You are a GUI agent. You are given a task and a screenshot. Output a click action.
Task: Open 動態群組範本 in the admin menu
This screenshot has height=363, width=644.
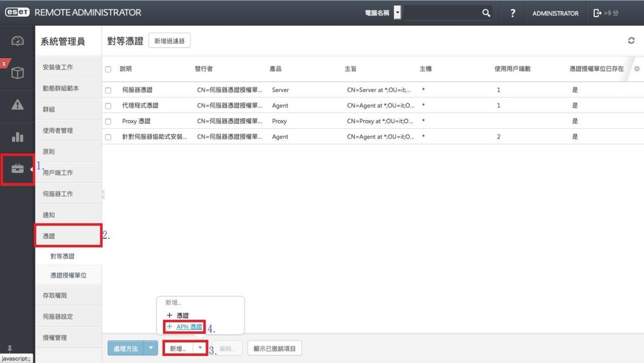[x=68, y=88]
